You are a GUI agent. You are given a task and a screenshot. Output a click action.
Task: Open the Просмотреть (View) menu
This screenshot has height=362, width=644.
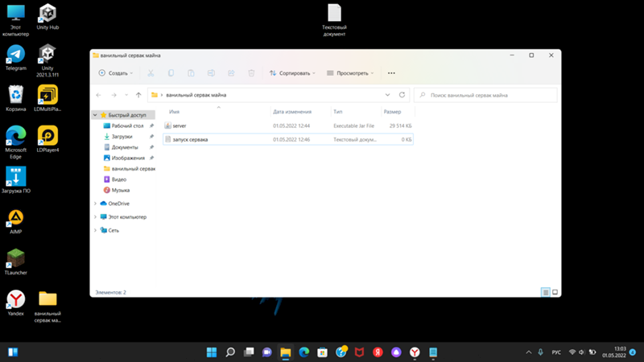click(x=350, y=72)
